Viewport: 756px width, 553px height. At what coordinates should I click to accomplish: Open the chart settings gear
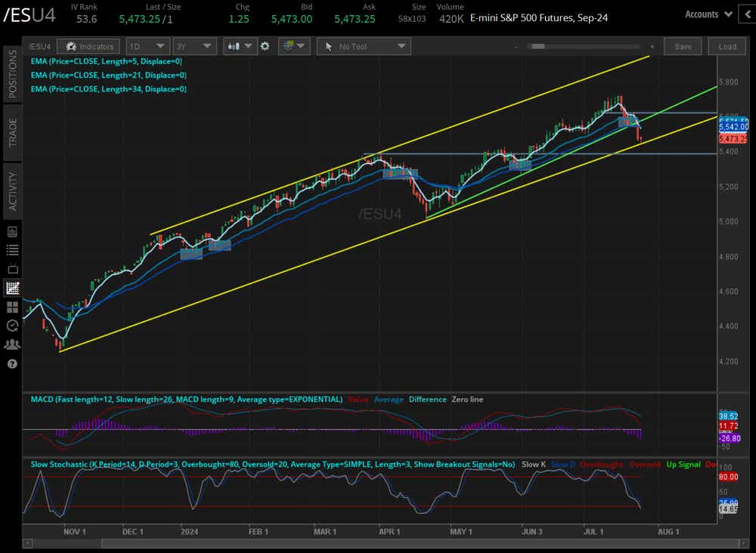265,46
